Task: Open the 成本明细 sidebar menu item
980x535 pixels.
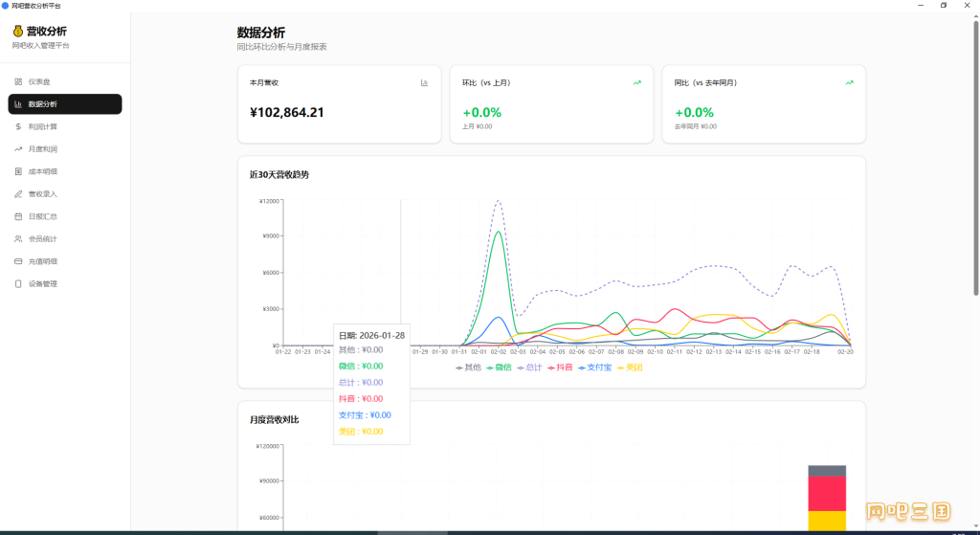Action: tap(65, 172)
